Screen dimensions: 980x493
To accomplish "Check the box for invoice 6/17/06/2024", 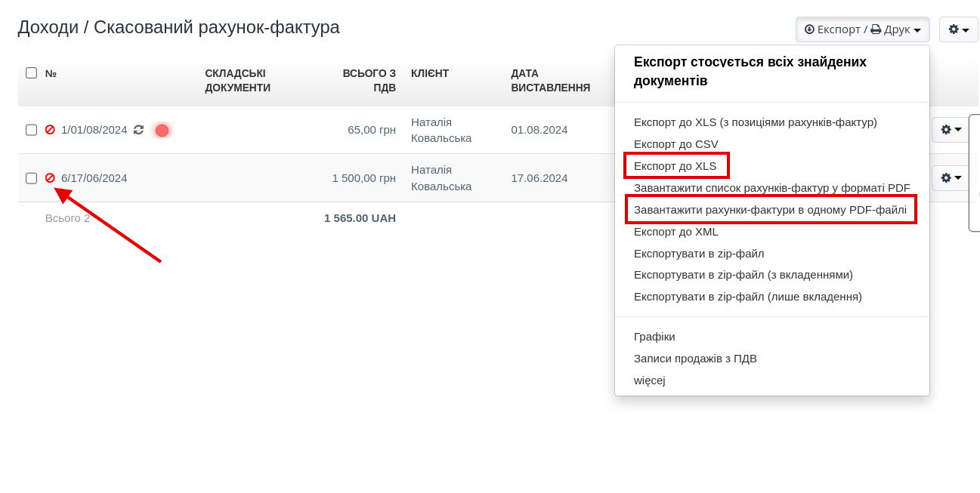I will pyautogui.click(x=31, y=178).
